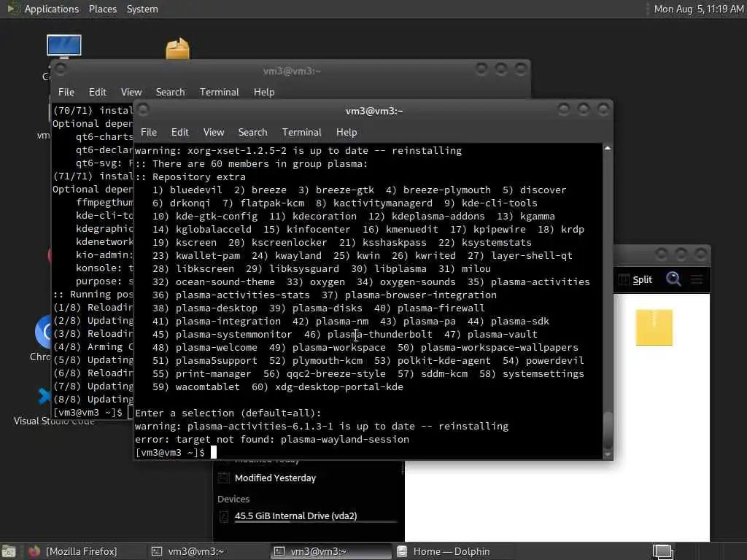Click the clock showing Mon Aug 5
This screenshot has width=747, height=560.
click(698, 9)
